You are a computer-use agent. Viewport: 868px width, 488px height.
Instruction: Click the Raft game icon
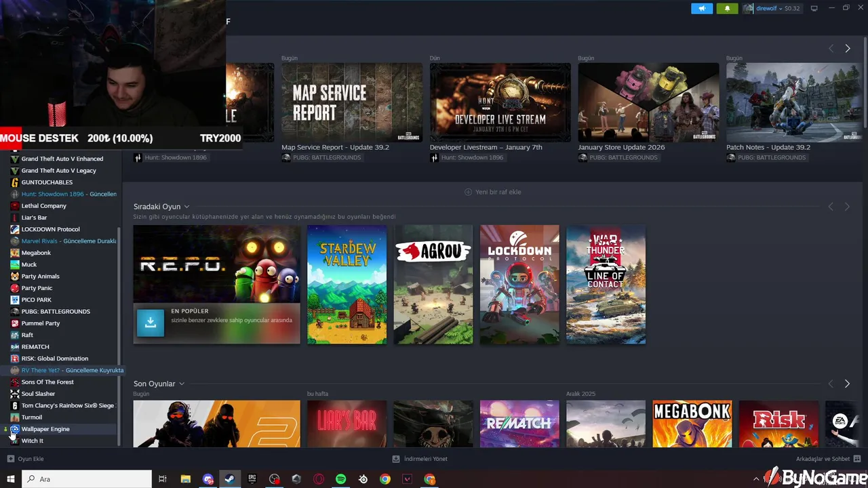click(x=15, y=335)
